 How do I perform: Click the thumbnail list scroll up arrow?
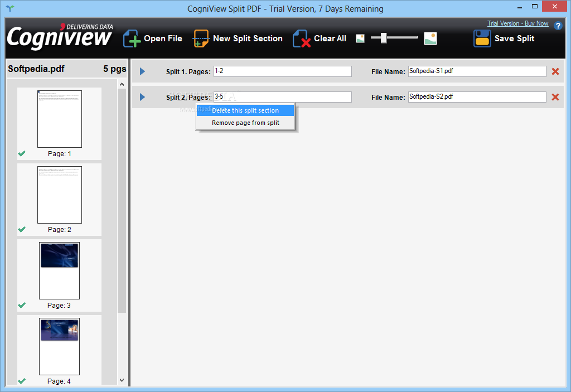(122, 85)
